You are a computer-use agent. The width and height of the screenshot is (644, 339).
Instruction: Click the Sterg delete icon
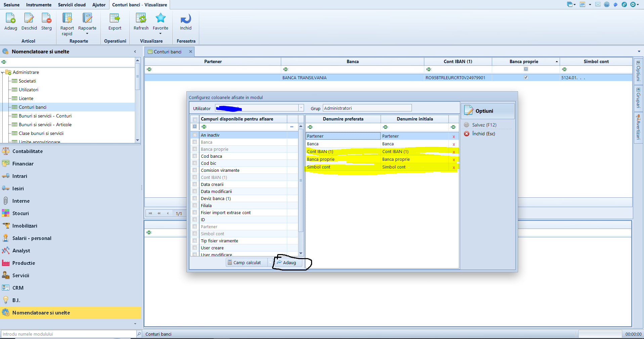coord(46,18)
